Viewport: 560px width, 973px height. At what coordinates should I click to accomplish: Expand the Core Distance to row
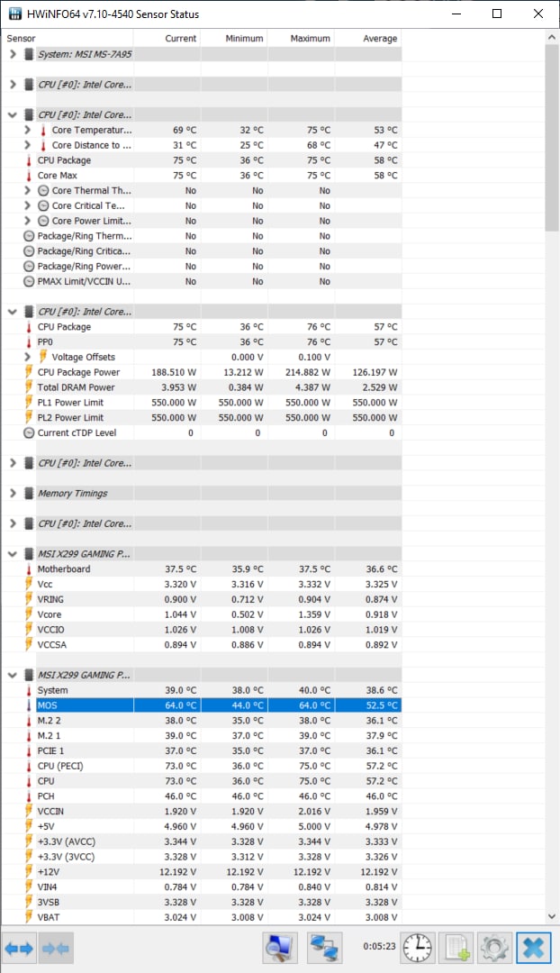tap(27, 145)
